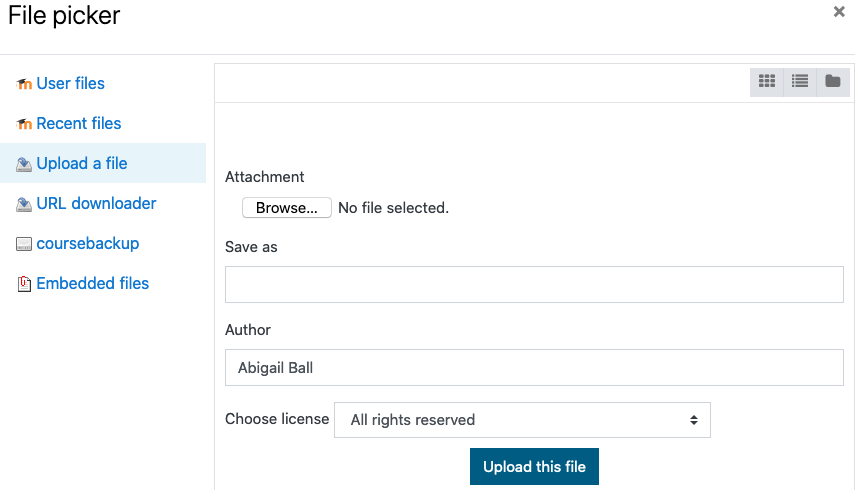Open the coursebackup repository

pyautogui.click(x=88, y=244)
